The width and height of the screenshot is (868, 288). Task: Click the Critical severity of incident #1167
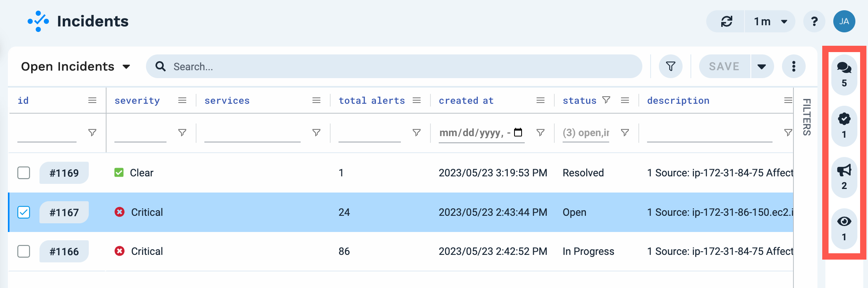coord(138,212)
